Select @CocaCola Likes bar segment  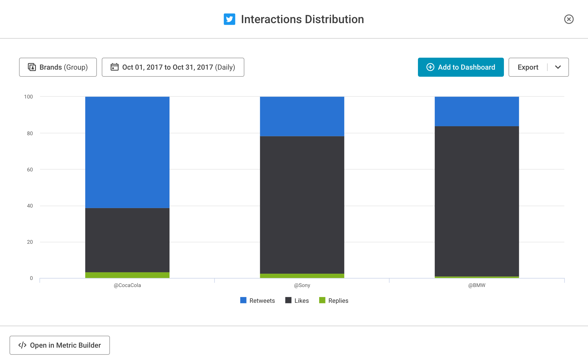coord(127,240)
